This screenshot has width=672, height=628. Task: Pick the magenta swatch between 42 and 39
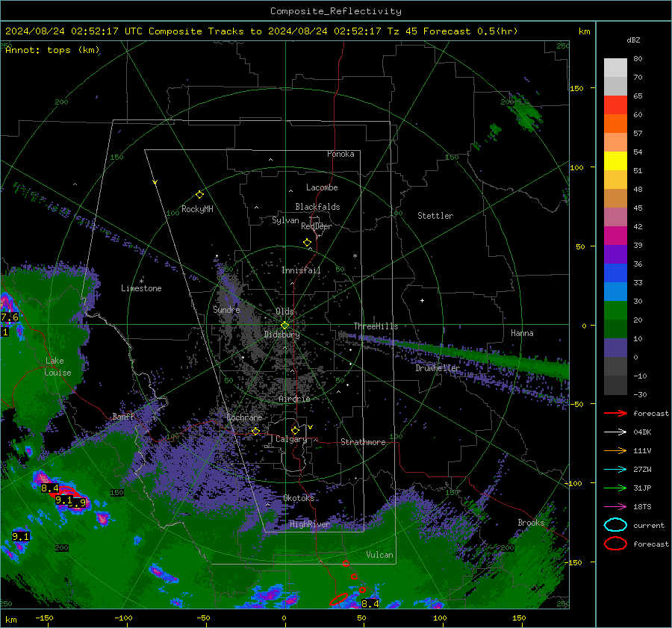[615, 236]
